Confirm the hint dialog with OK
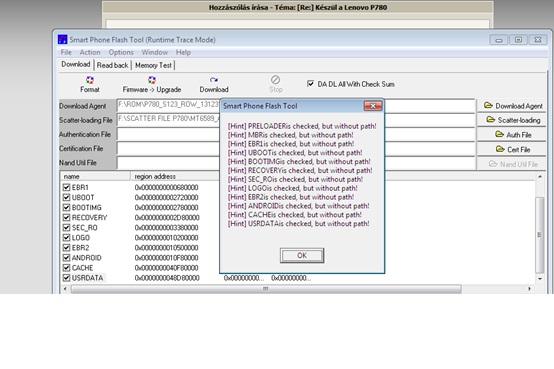Image resolution: width=554 pixels, height=369 pixels. 302,255
